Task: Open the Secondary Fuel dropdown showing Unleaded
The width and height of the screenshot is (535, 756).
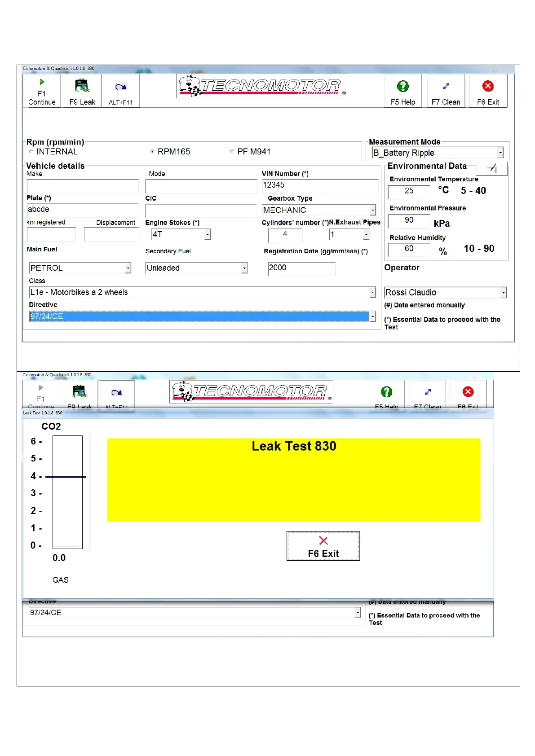Action: tap(196, 268)
